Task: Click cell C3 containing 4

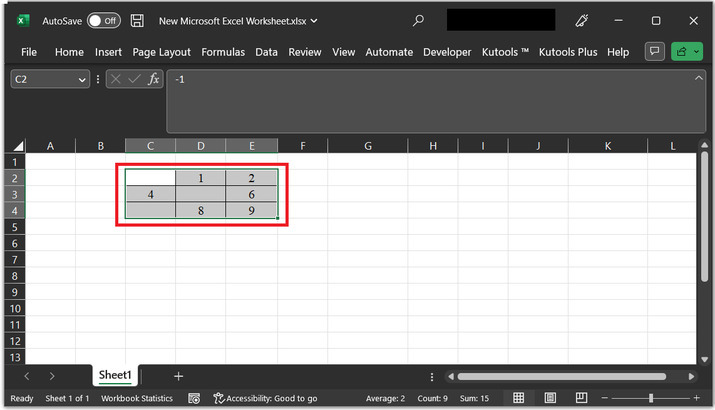Action: [150, 194]
